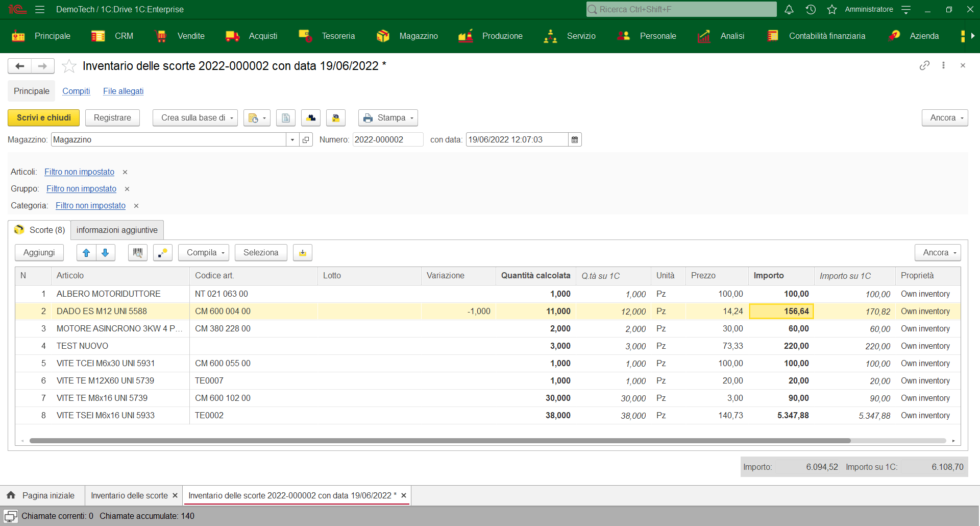Open the Vendite section
Image resolution: width=980 pixels, height=526 pixels.
point(180,36)
